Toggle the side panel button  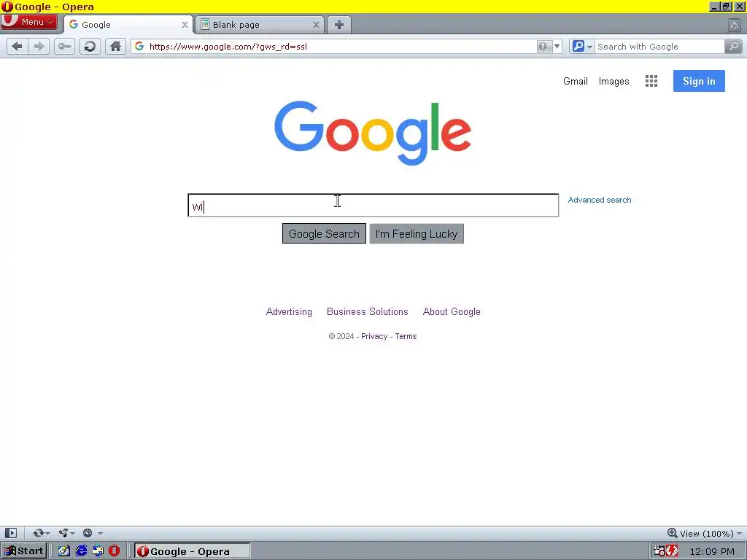coord(11,533)
